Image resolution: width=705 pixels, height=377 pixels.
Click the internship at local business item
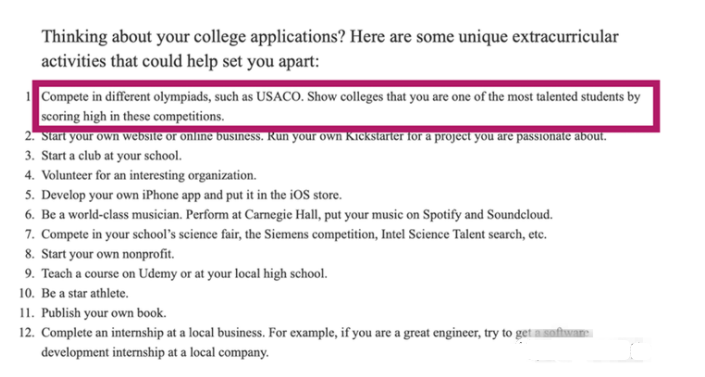click(x=315, y=342)
